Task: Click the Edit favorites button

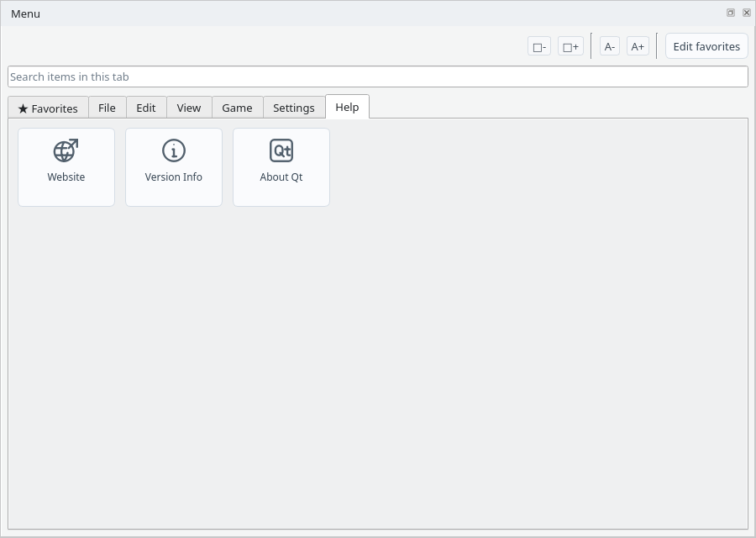Action: click(706, 46)
